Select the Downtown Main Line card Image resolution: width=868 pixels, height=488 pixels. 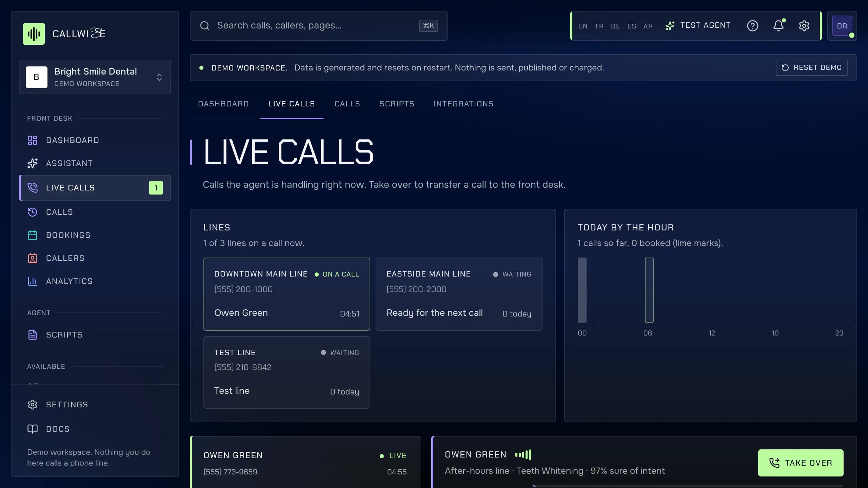click(287, 294)
